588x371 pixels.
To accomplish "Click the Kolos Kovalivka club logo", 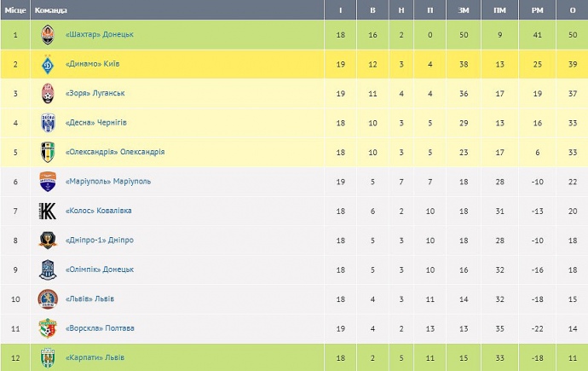I will (48, 212).
